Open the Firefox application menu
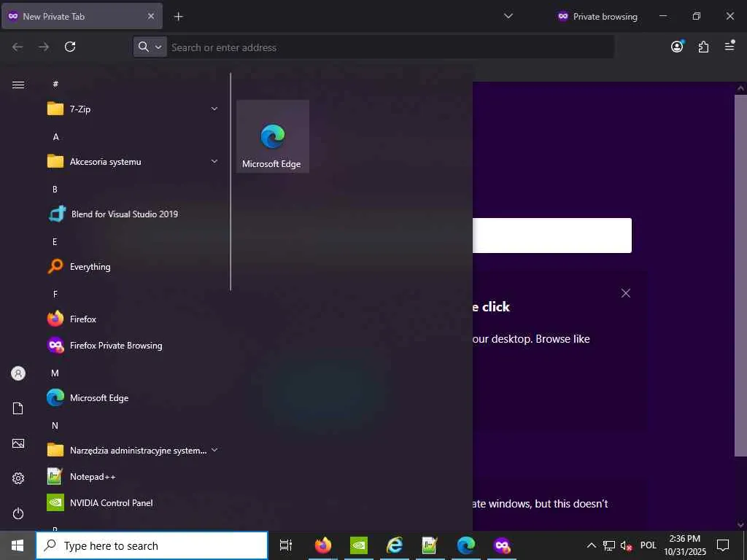The height and width of the screenshot is (560, 747). point(729,46)
